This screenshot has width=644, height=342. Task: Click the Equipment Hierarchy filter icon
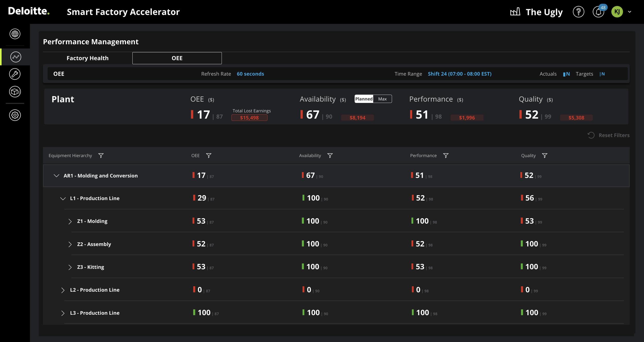101,156
